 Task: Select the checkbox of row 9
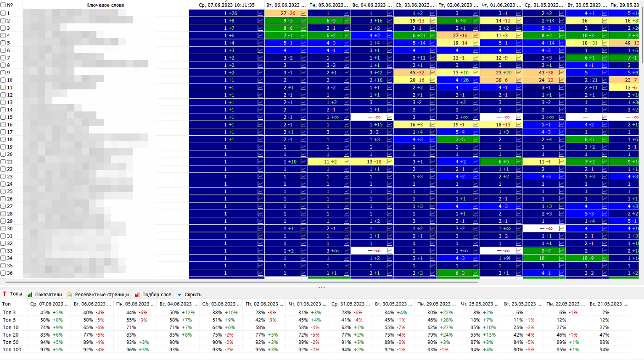coord(3,72)
